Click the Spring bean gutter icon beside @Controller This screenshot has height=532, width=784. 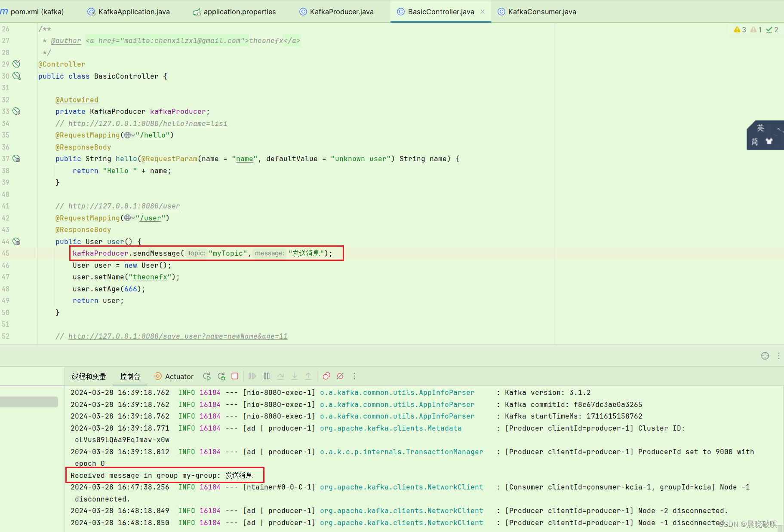point(17,64)
